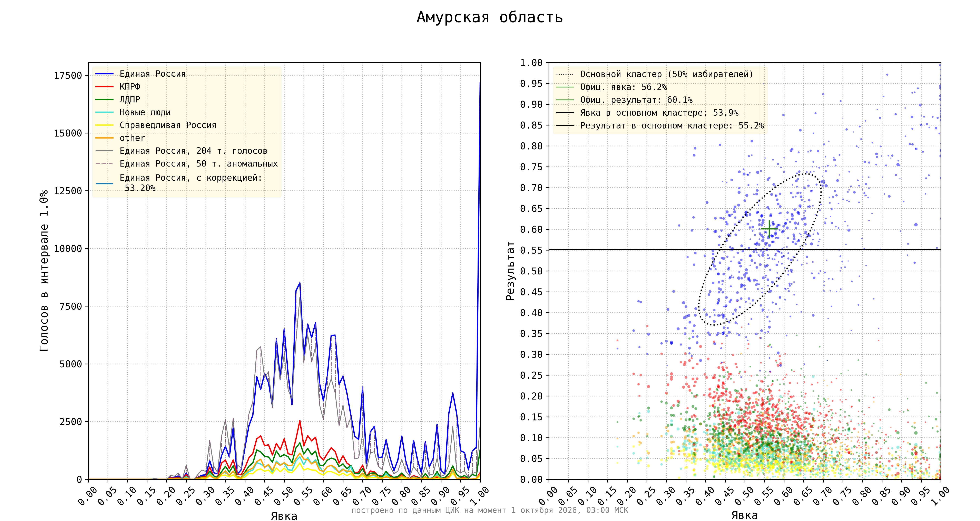Click the vertical "Результат" axis label
Image resolution: width=980 pixels, height=521 pixels.
point(510,271)
